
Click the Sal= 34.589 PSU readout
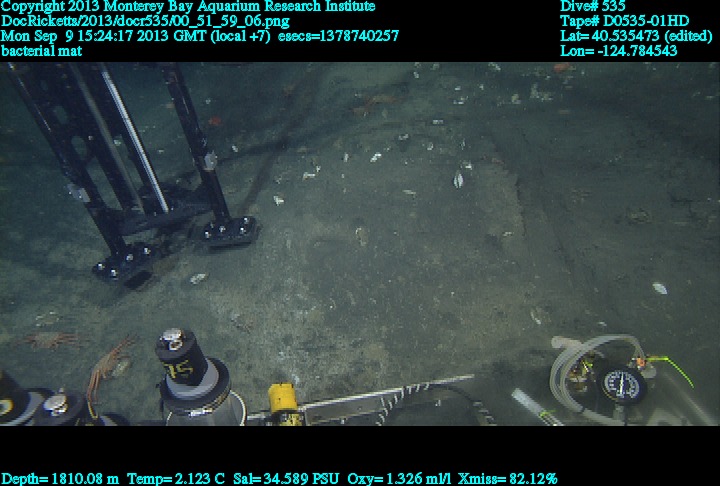286,479
